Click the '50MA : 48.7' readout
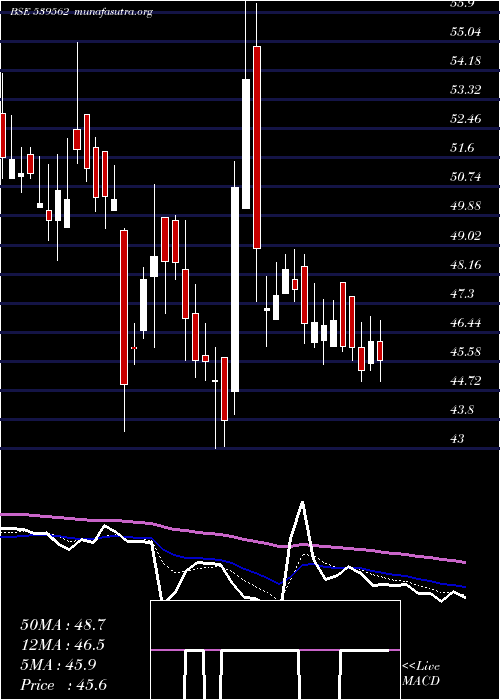Image resolution: width=500 pixels, height=700 pixels. [x=63, y=625]
